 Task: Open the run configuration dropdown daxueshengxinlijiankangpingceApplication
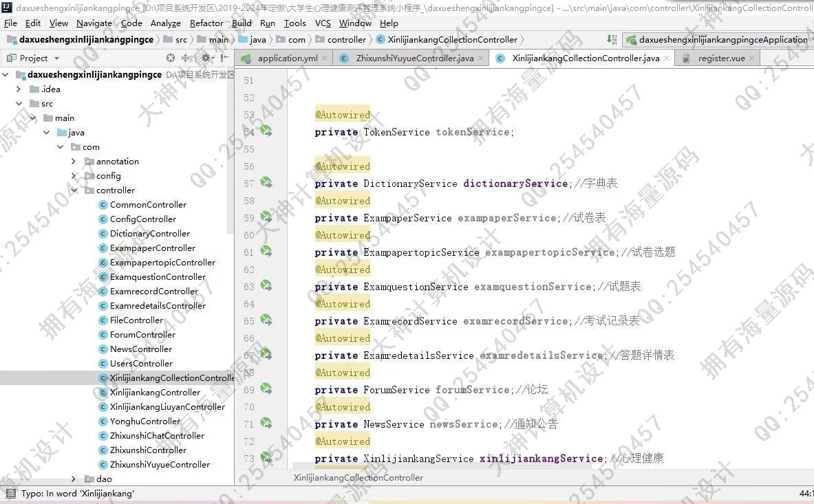point(717,39)
